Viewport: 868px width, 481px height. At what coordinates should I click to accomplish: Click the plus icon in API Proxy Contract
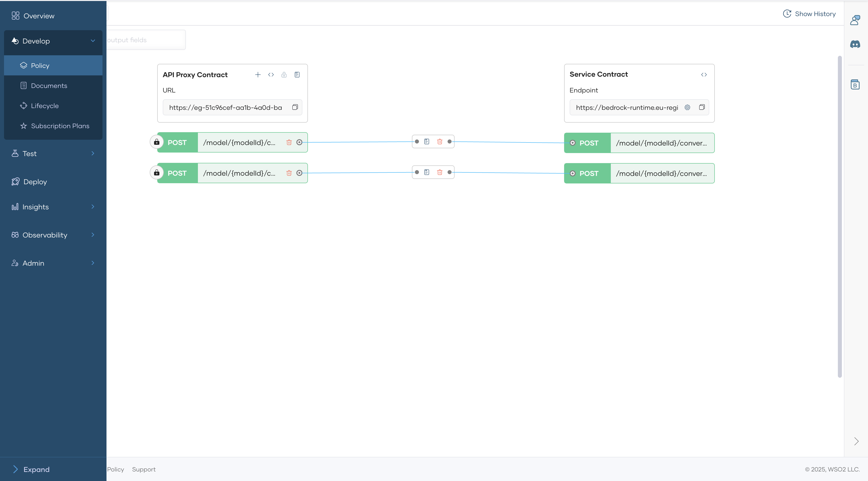[258, 74]
